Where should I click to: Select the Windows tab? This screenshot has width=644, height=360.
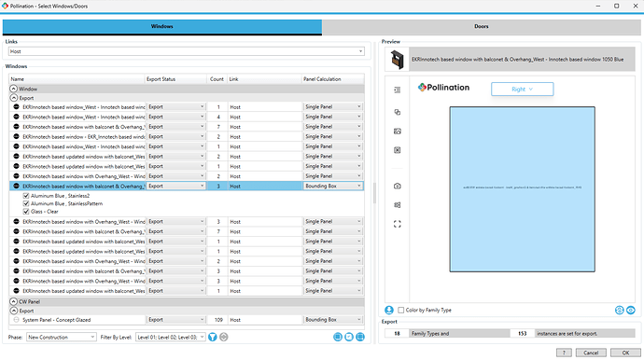coord(162,27)
